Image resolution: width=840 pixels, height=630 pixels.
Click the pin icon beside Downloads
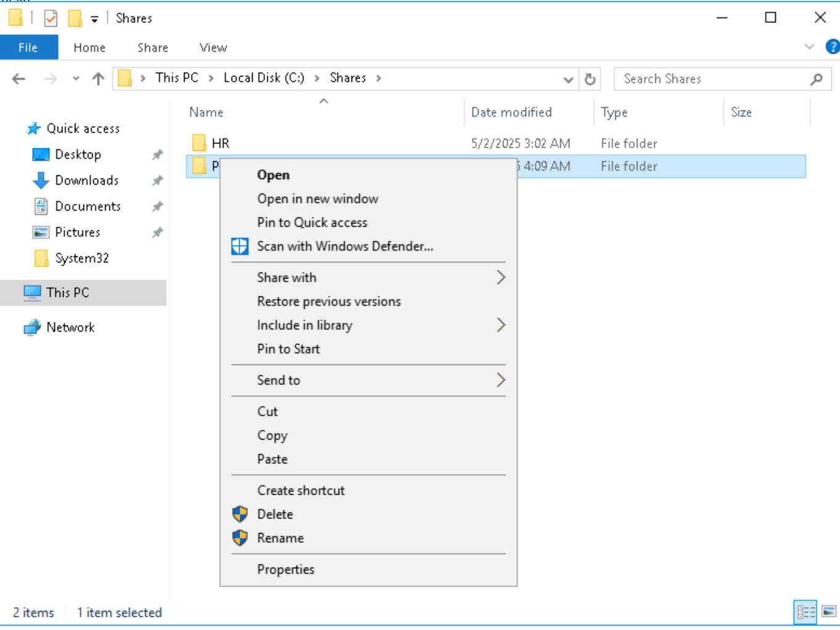click(157, 180)
